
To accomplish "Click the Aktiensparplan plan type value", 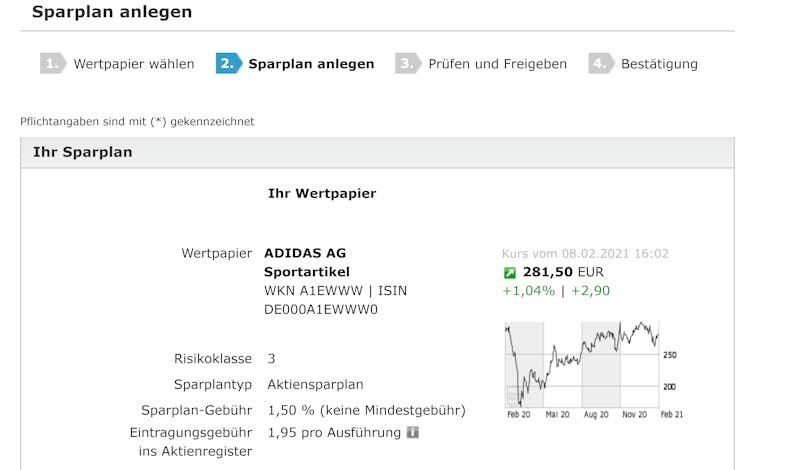I will click(x=315, y=384).
